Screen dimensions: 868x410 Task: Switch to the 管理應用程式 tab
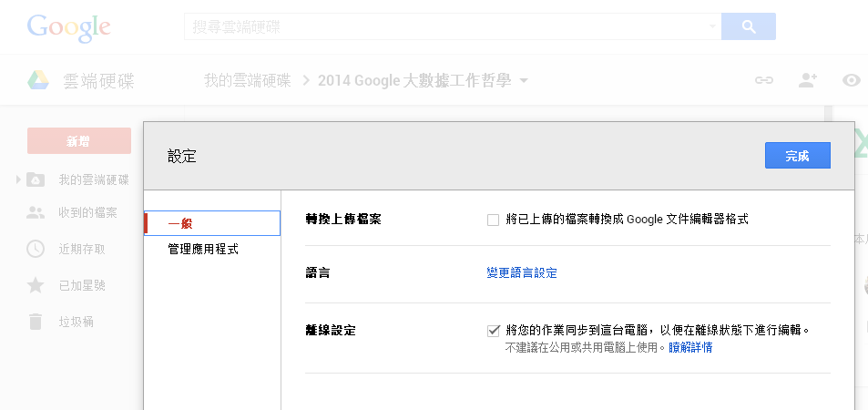click(203, 249)
